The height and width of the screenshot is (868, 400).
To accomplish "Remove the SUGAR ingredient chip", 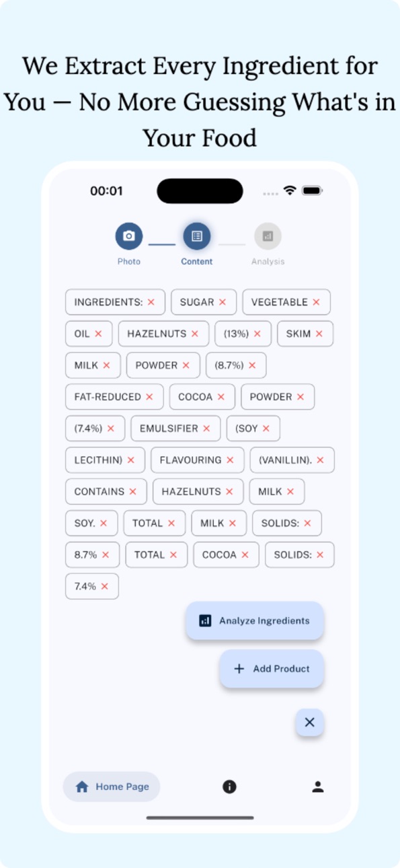I will point(223,302).
